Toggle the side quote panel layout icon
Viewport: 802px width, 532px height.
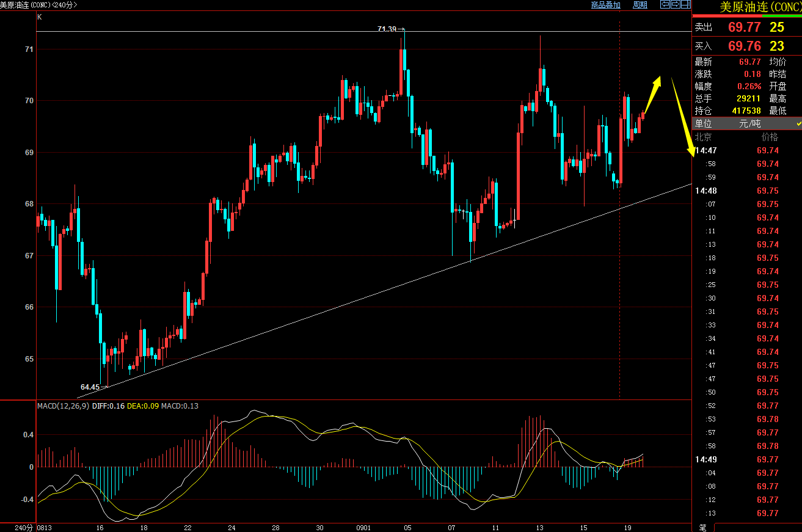[685, 4]
